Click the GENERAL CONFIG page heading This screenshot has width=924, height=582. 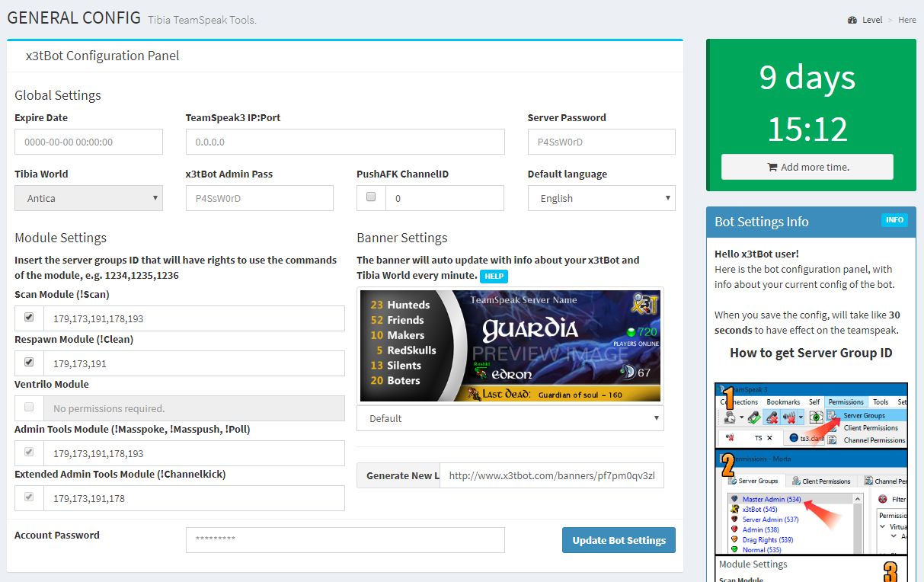pyautogui.click(x=74, y=18)
